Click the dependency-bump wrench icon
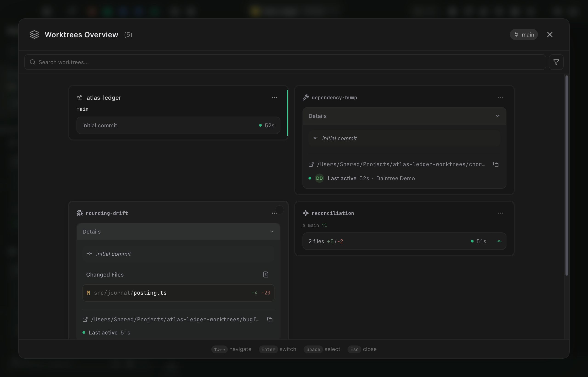The image size is (588, 377). coord(305,97)
